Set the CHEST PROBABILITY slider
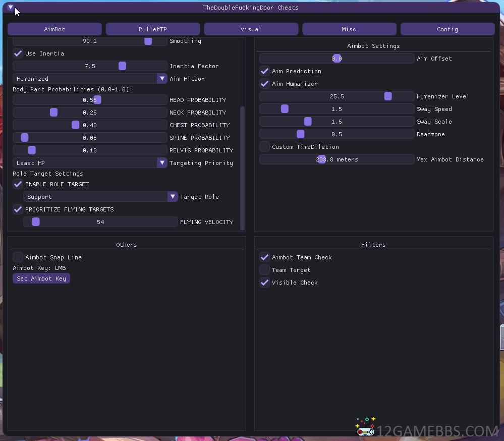 click(90, 125)
